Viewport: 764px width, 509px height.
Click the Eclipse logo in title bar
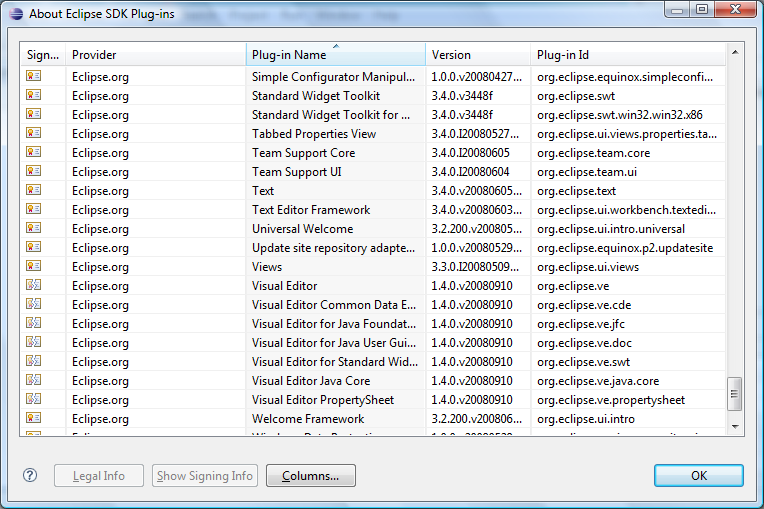pos(16,14)
